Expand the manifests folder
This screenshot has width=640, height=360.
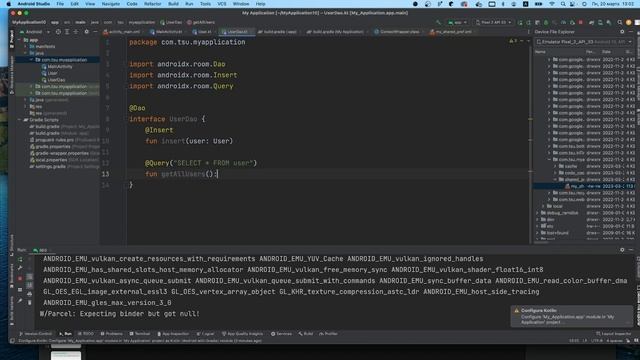tap(26, 47)
